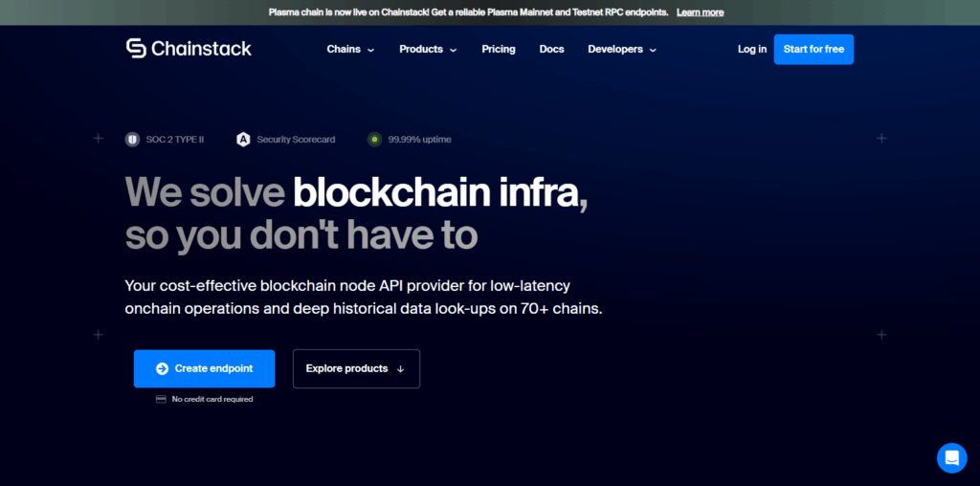Click the Explore products button
This screenshot has width=980, height=486.
point(356,368)
